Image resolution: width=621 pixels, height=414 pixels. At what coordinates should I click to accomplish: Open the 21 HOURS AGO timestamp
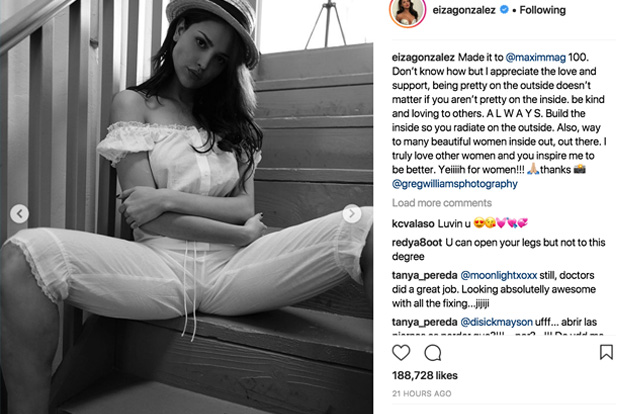(421, 393)
